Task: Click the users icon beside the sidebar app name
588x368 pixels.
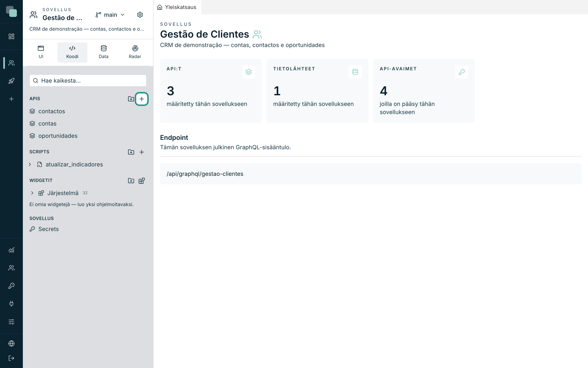Action: 33,15
